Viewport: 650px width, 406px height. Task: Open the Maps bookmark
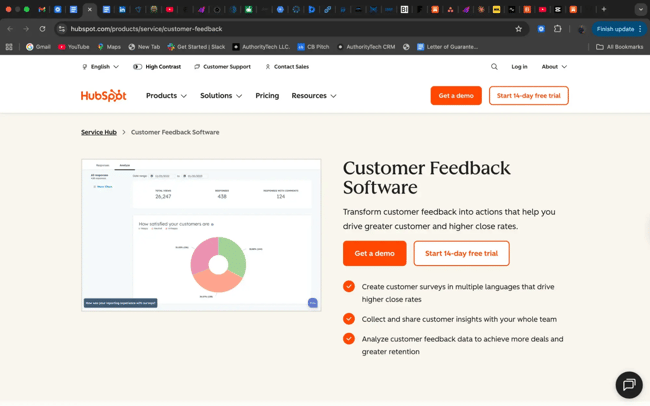tap(109, 47)
